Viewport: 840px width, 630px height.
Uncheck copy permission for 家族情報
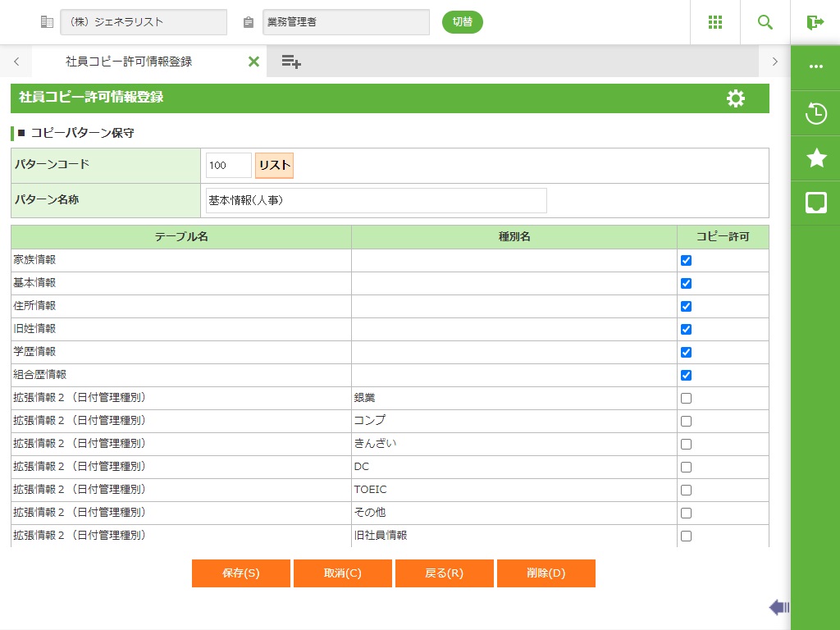point(686,261)
